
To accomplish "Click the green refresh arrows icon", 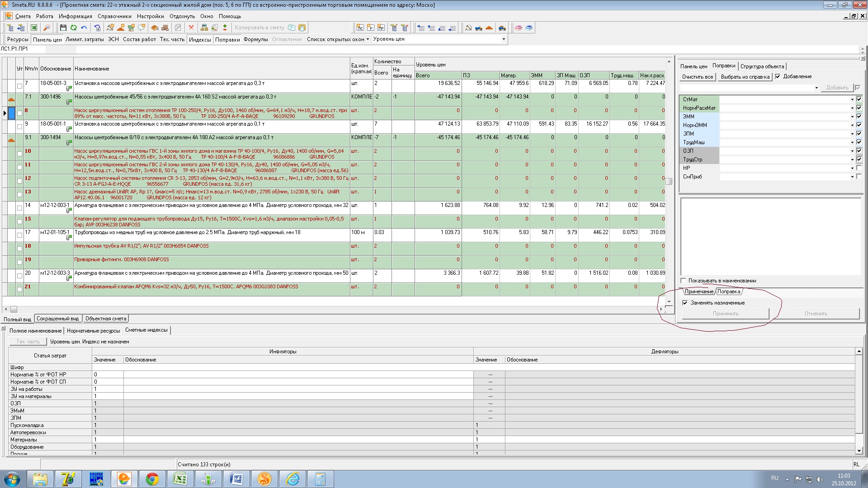I will (x=73, y=28).
